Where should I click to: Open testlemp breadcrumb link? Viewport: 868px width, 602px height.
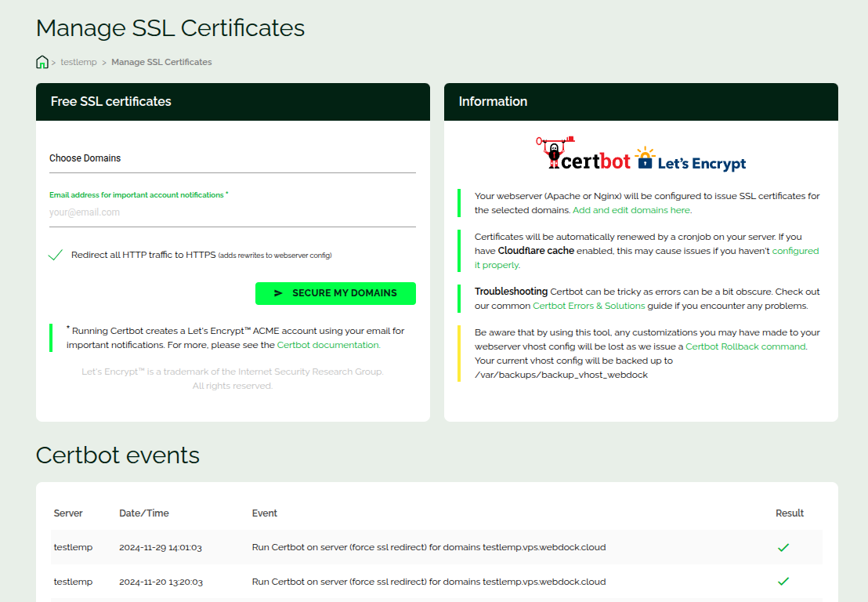tap(78, 62)
